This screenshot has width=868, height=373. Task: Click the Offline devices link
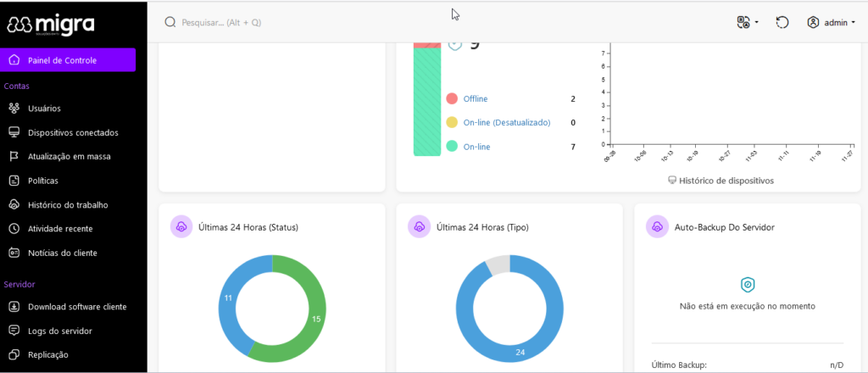tap(475, 99)
